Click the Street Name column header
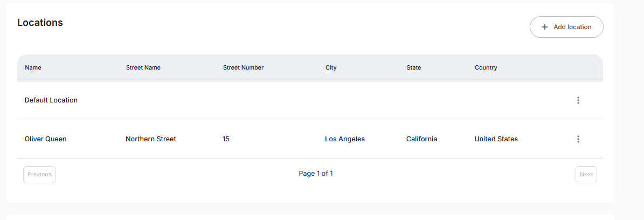This screenshot has height=220, width=644. tap(143, 68)
